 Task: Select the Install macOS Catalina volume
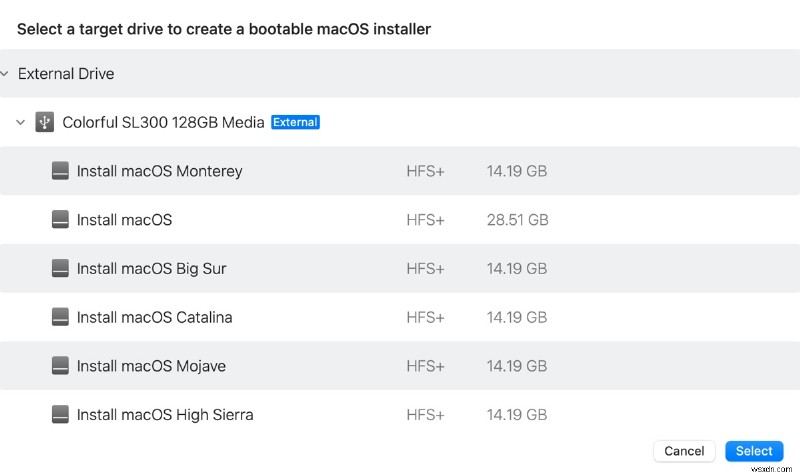point(400,317)
